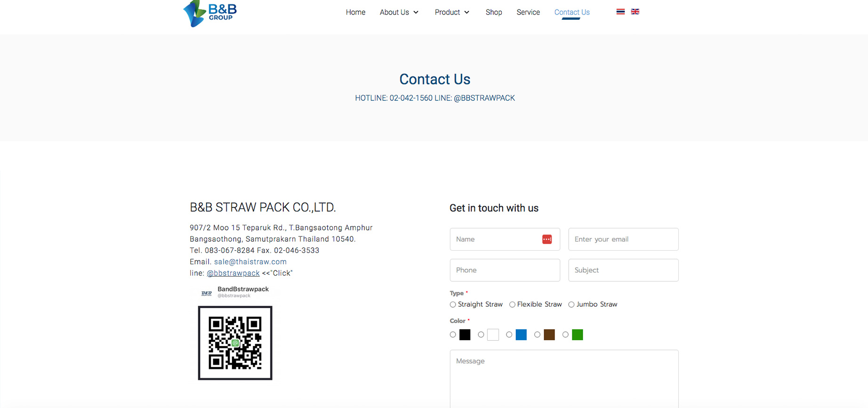
Task: Select the Straight Straw radio option
Action: (x=453, y=305)
